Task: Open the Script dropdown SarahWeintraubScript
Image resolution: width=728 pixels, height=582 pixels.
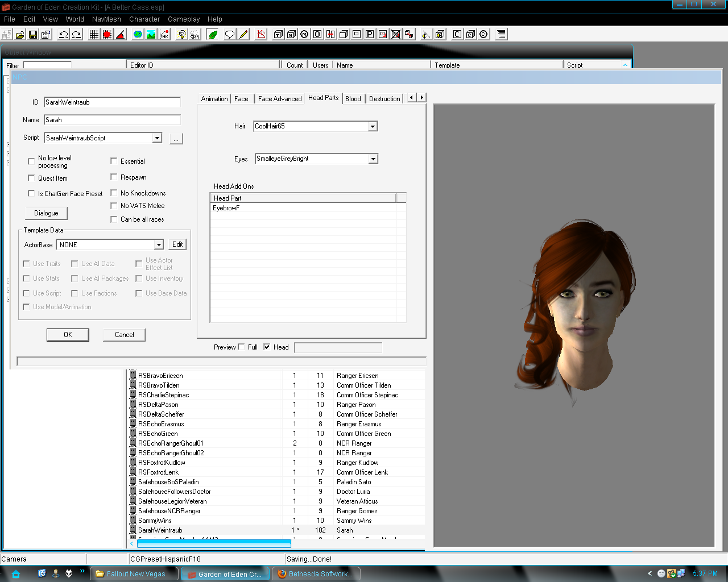Action: tap(157, 138)
